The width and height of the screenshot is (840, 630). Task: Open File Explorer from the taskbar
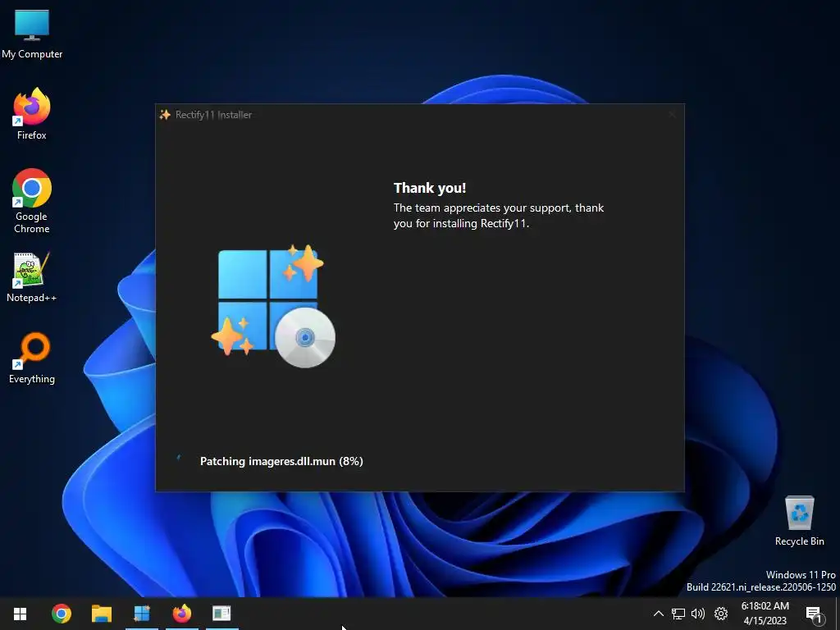pos(101,614)
